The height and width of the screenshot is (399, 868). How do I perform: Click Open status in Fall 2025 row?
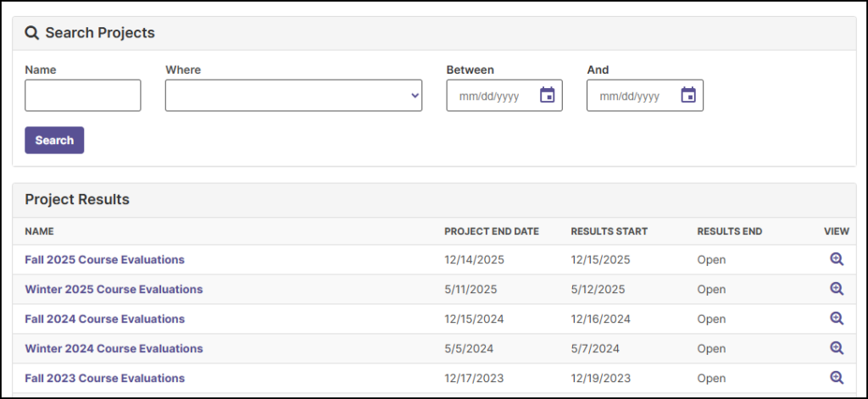coord(711,259)
